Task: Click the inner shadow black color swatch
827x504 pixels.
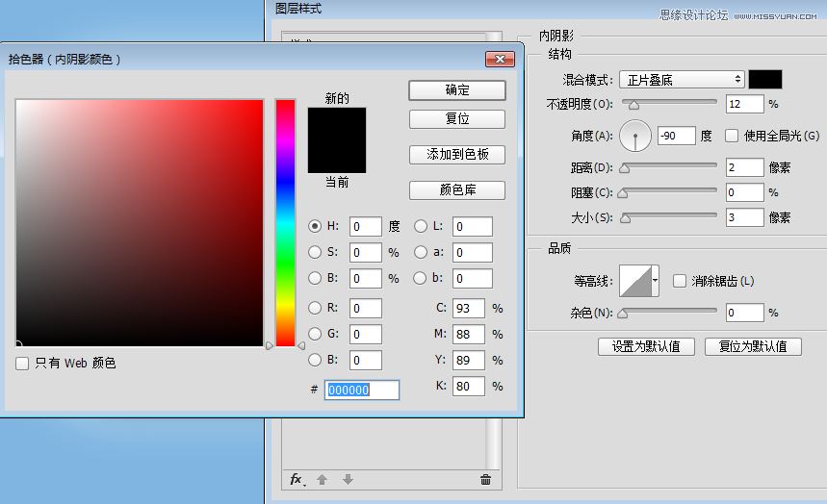Action: pyautogui.click(x=765, y=80)
